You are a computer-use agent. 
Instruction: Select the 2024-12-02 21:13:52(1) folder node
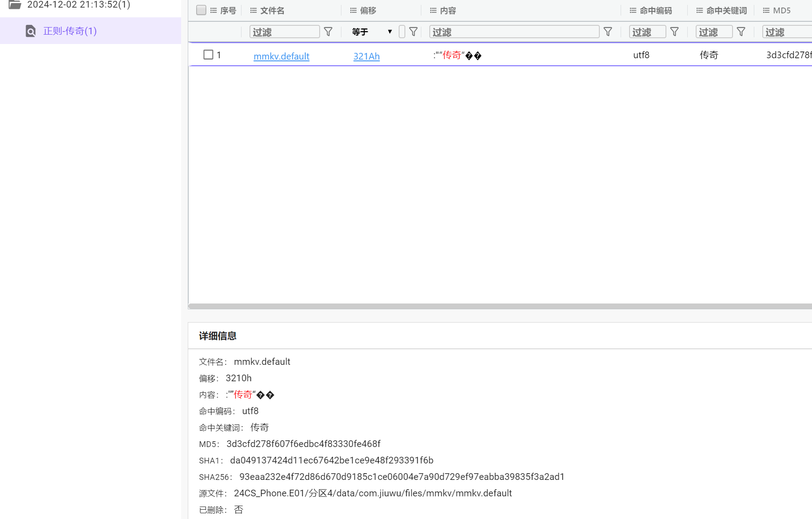point(79,5)
